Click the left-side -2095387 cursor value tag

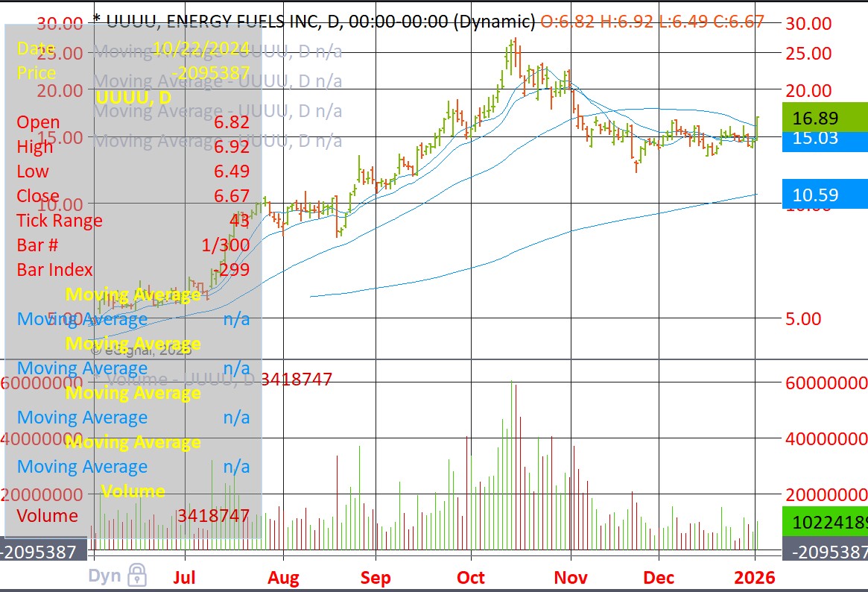point(40,552)
